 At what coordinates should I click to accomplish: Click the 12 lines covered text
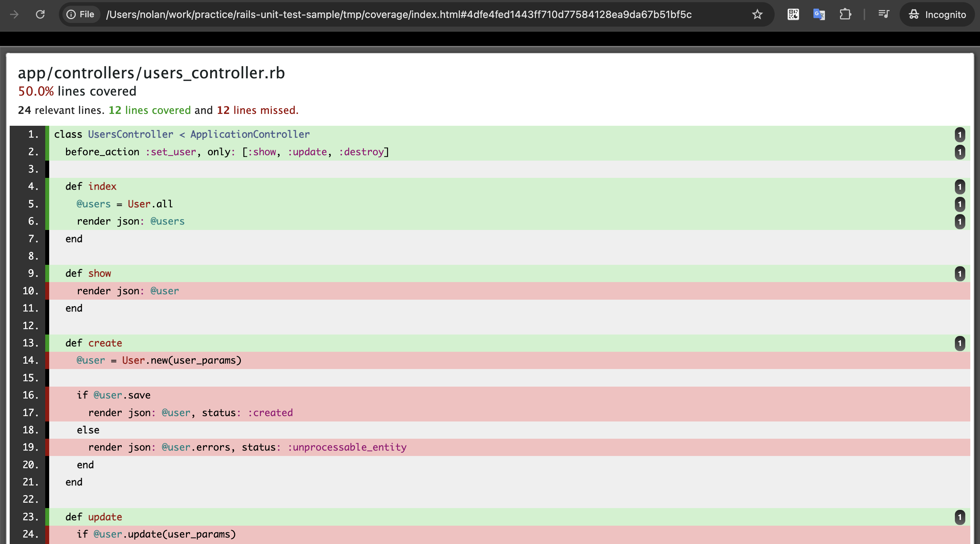pyautogui.click(x=149, y=110)
